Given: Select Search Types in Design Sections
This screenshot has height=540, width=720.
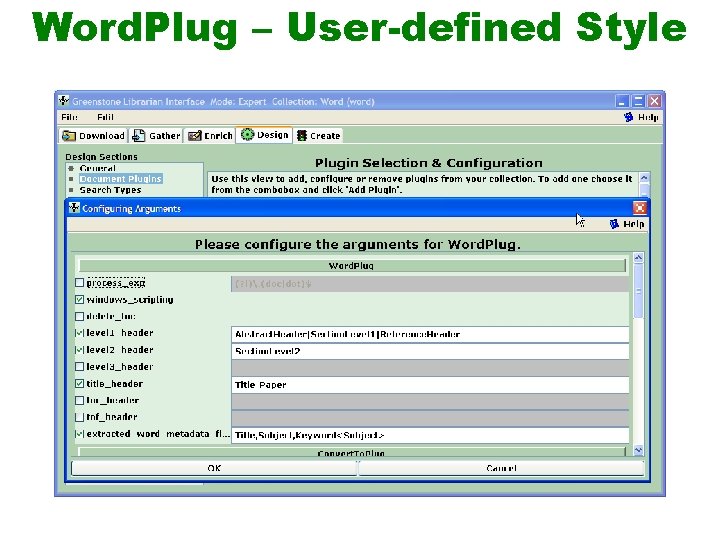Looking at the screenshot, I should [111, 190].
